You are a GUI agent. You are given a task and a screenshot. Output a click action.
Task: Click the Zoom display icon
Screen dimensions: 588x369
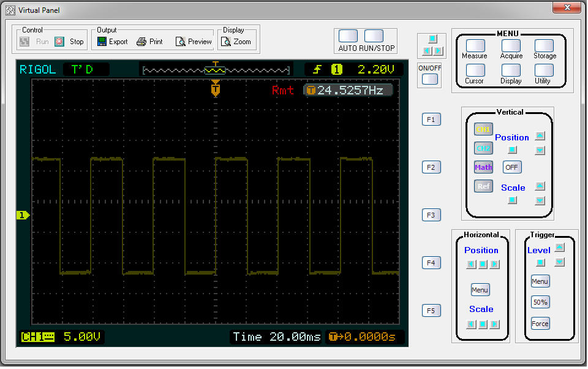point(226,42)
